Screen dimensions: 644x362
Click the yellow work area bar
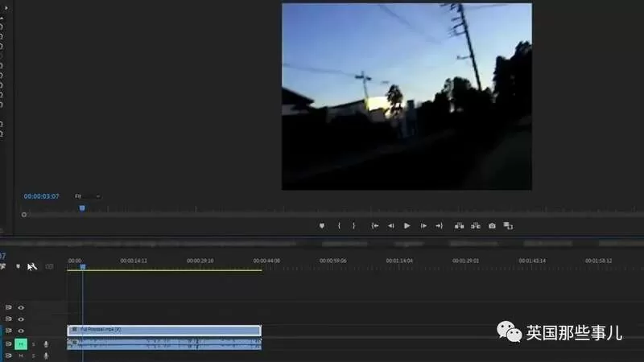[164, 270]
